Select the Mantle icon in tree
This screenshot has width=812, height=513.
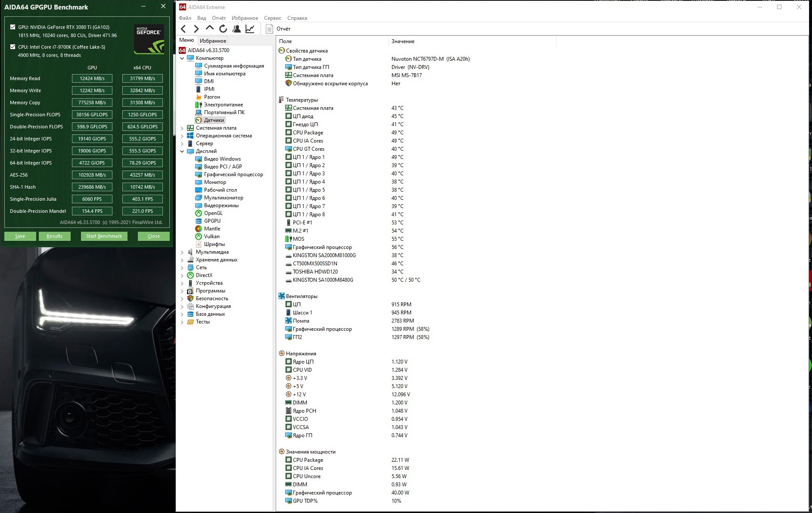click(x=199, y=229)
